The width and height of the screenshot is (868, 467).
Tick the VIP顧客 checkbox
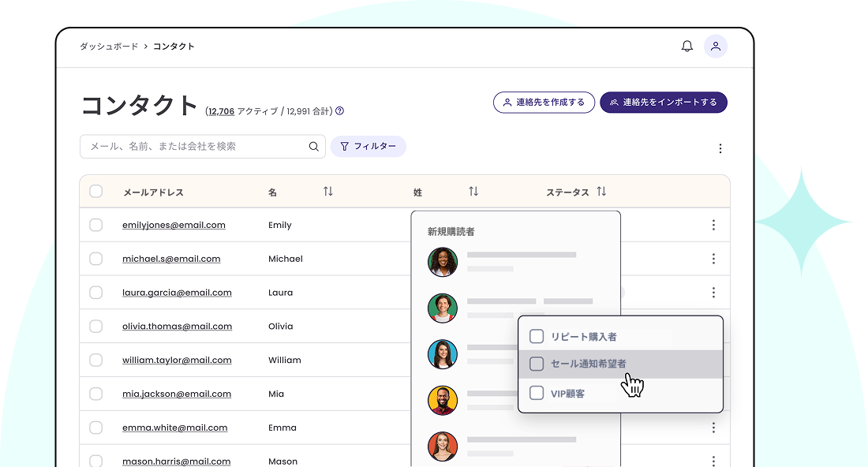(x=537, y=393)
